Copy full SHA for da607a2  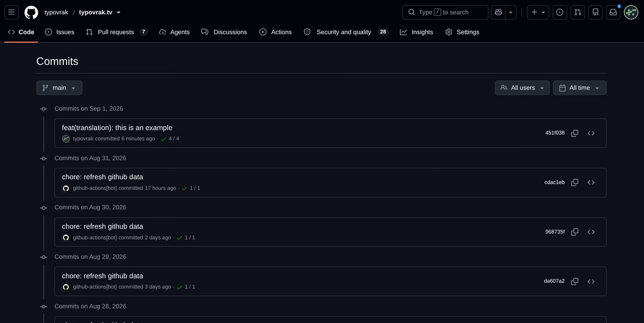pos(575,281)
